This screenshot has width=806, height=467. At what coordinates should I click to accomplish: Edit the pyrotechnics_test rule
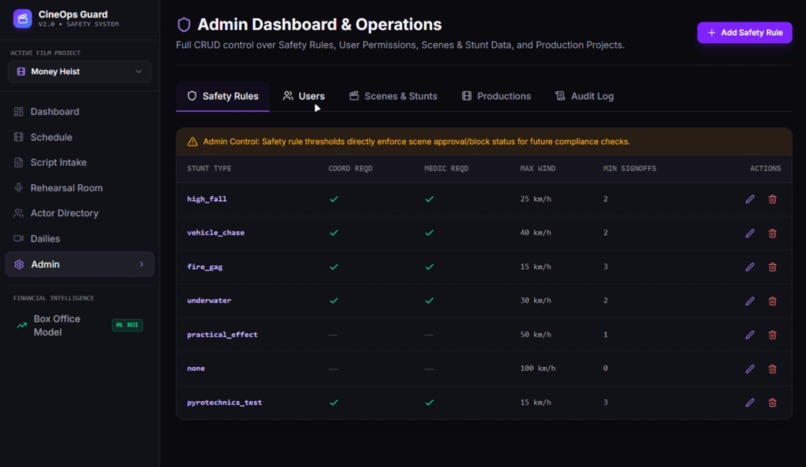pyautogui.click(x=750, y=403)
